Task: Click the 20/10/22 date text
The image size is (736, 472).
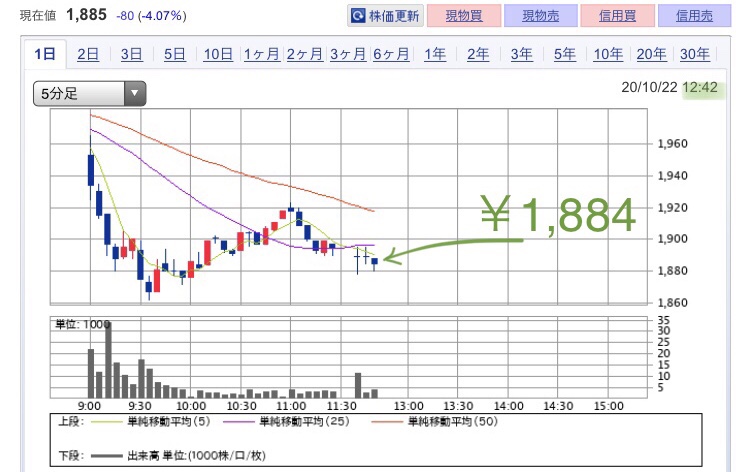Action: 649,87
